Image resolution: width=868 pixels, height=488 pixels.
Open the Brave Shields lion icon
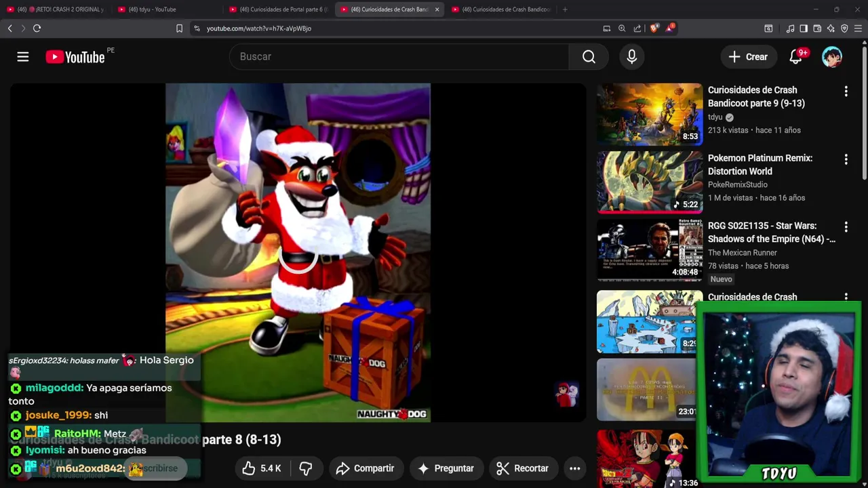click(654, 28)
